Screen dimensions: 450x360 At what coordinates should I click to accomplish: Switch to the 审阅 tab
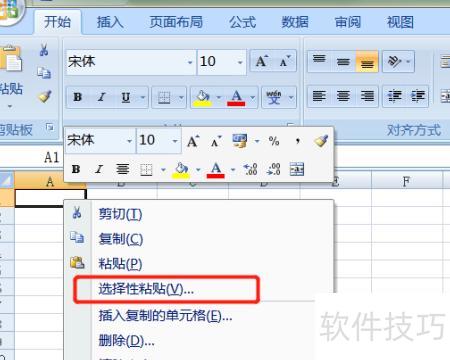(348, 22)
